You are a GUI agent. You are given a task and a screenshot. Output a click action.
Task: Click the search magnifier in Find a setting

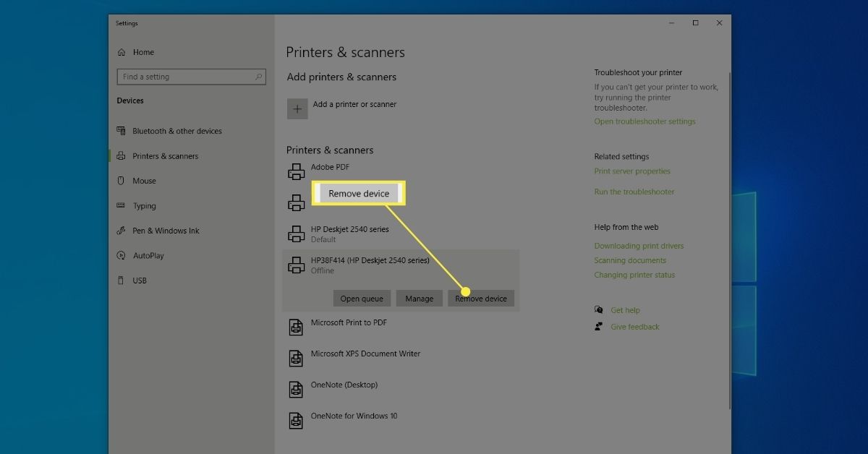tap(258, 77)
